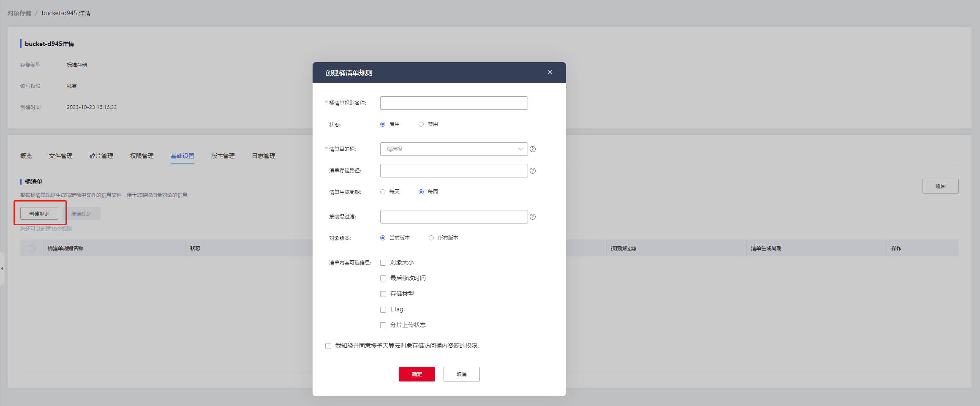Click the 按前缀过滤 column header
This screenshot has height=406, width=980.
[623, 248]
